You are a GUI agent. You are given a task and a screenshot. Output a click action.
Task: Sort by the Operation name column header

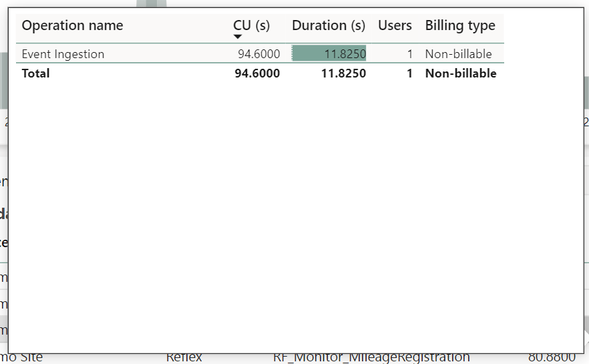click(72, 25)
